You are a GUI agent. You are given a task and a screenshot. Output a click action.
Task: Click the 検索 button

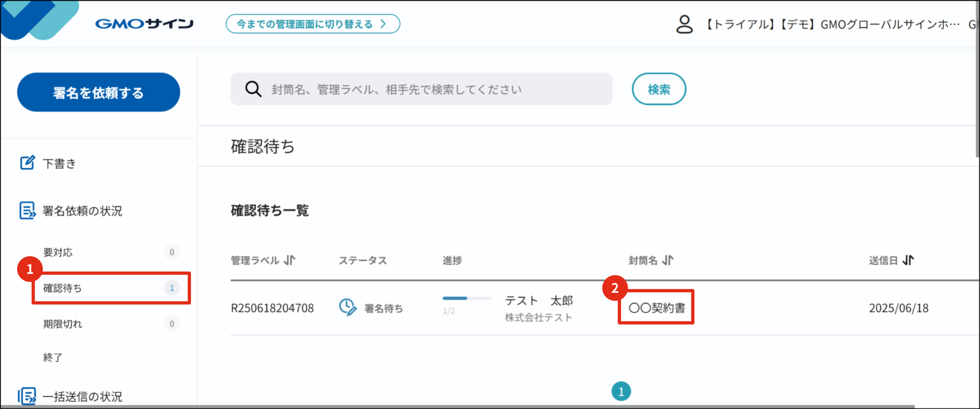coord(658,89)
